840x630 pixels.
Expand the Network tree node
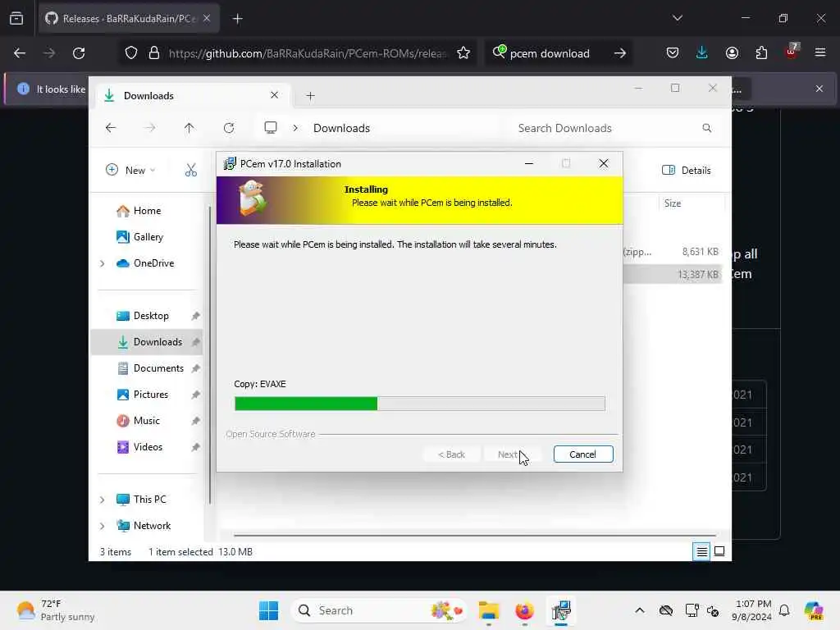(x=103, y=526)
